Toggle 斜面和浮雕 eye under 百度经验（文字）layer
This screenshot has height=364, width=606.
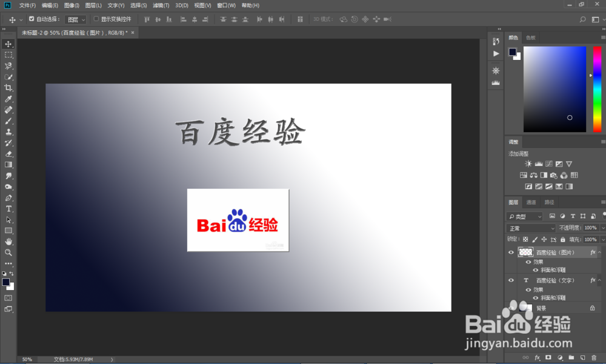[535, 298]
